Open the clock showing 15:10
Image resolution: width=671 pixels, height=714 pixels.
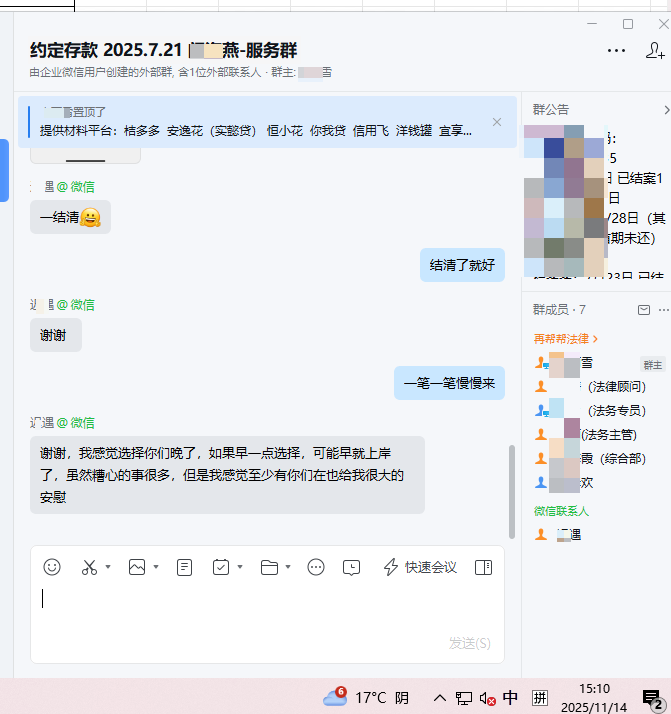coord(594,698)
